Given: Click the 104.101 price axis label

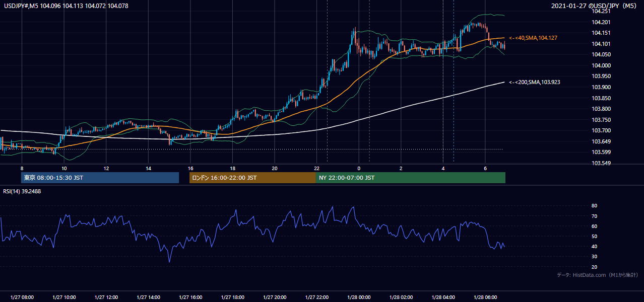Looking at the screenshot, I should [601, 44].
